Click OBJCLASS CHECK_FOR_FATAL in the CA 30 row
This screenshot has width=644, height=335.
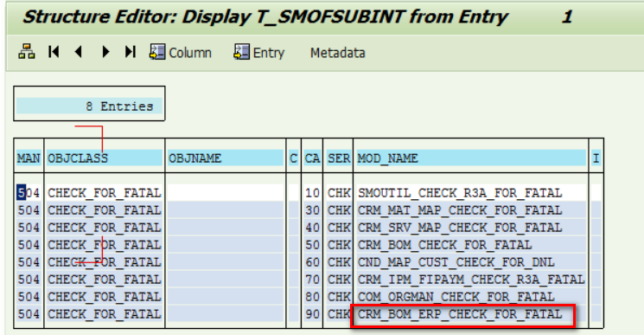(105, 210)
